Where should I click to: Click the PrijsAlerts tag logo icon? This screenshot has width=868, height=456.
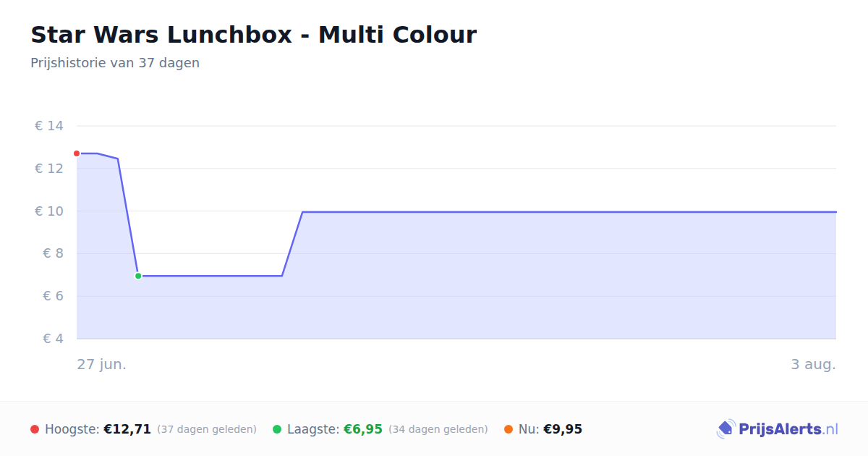pyautogui.click(x=726, y=429)
